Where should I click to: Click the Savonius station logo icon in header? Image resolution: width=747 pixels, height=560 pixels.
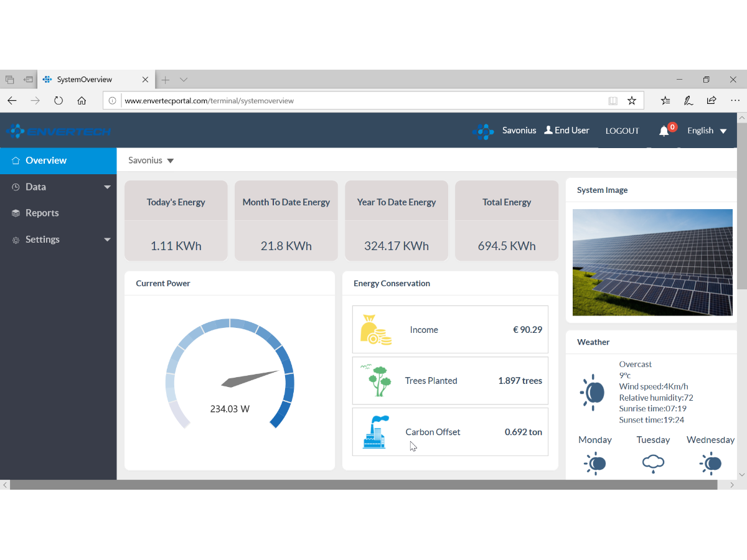pyautogui.click(x=483, y=131)
